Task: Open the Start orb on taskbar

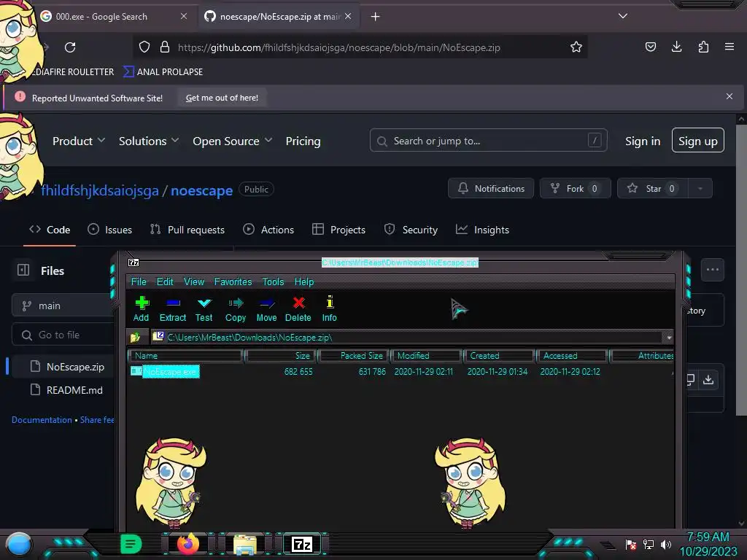Action: (x=19, y=544)
